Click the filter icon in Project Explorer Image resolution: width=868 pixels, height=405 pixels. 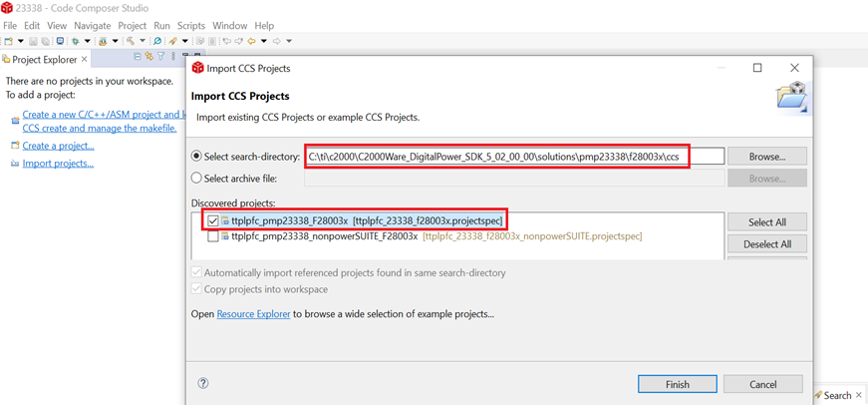click(160, 58)
